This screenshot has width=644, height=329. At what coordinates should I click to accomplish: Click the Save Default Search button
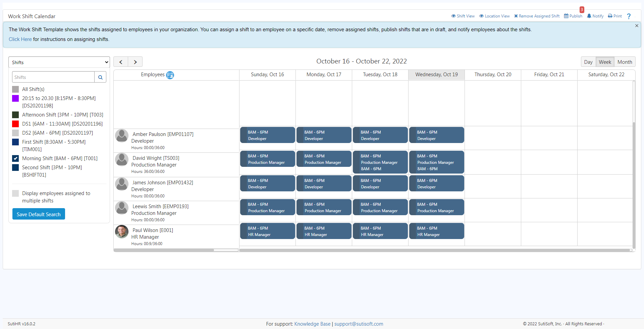coord(39,214)
